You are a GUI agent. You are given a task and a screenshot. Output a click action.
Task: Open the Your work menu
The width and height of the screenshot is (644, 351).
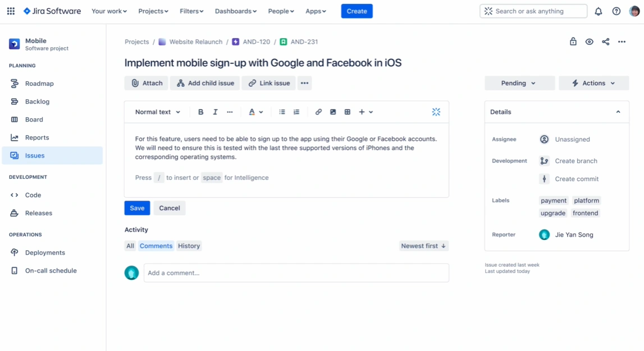pyautogui.click(x=109, y=11)
